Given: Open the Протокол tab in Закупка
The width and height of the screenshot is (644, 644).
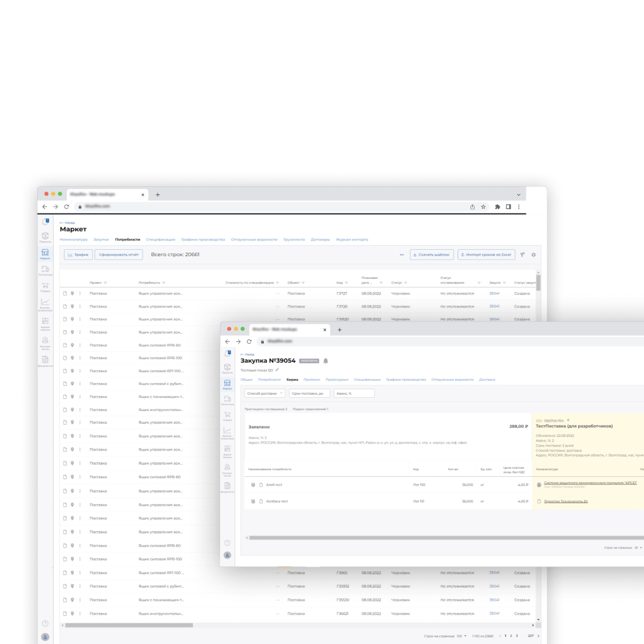Looking at the screenshot, I should tap(312, 379).
